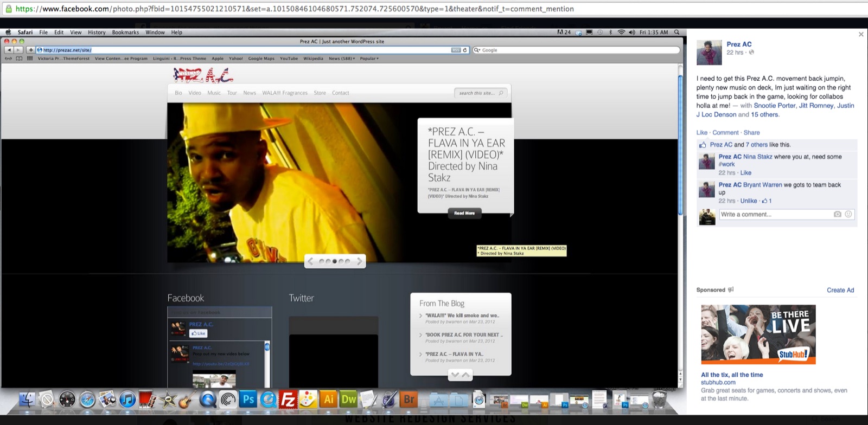
Task: Close the Facebook photo theater
Action: point(861,34)
